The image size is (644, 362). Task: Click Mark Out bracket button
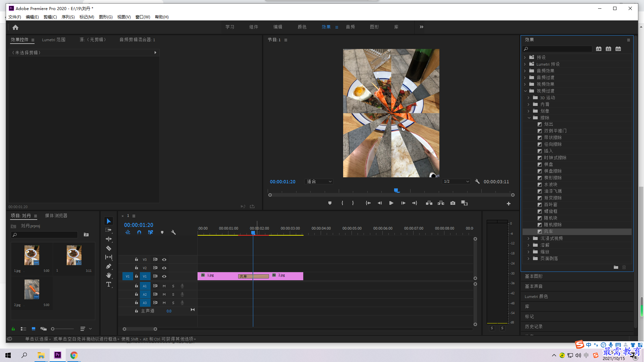[x=353, y=203]
